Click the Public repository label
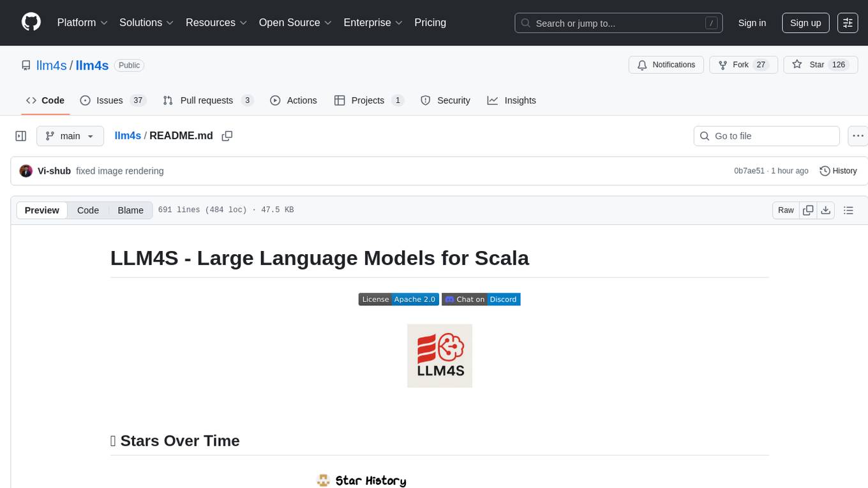 pyautogui.click(x=130, y=65)
